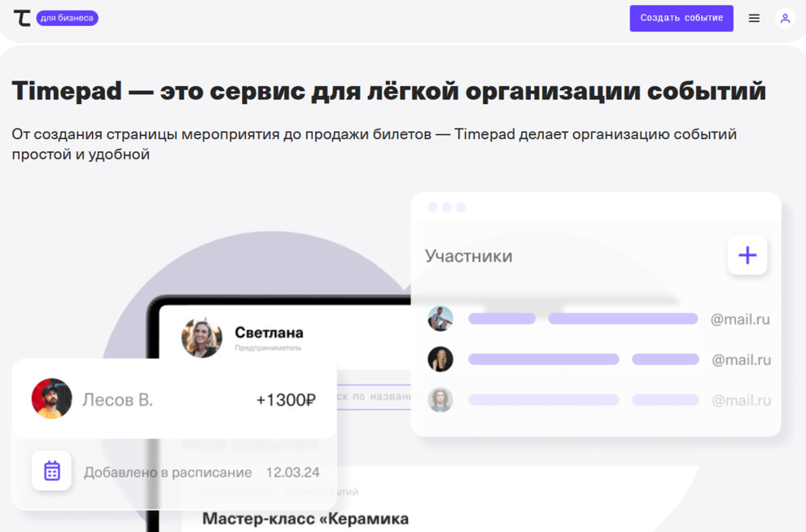
Task: Click the third participant avatar in Участники list
Action: [x=441, y=399]
